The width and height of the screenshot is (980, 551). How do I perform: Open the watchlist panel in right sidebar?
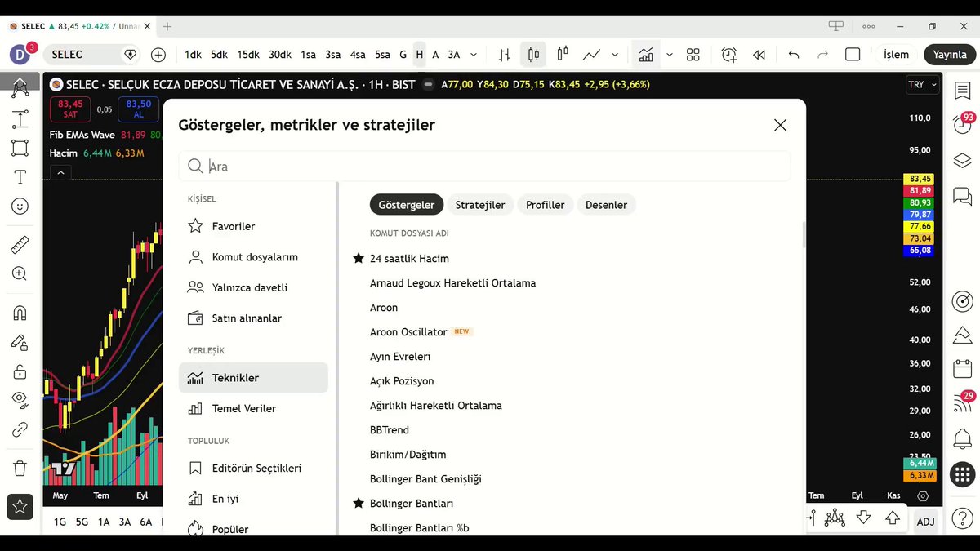[x=963, y=91]
